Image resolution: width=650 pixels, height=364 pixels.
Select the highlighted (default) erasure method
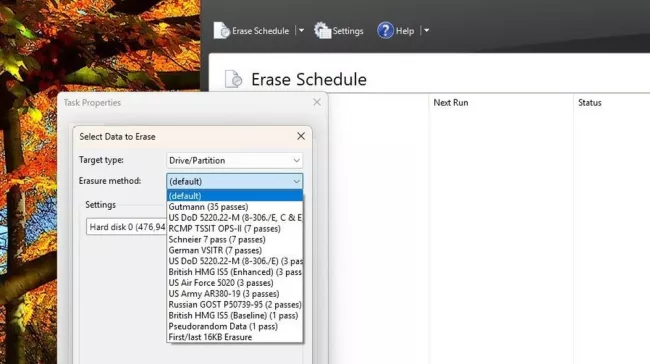pyautogui.click(x=235, y=196)
